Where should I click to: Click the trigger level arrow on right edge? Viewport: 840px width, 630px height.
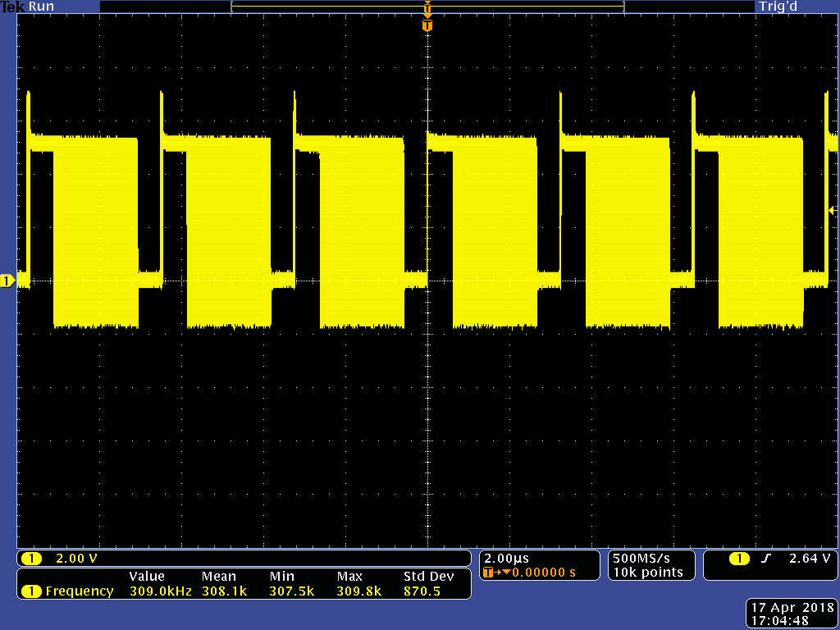point(833,211)
